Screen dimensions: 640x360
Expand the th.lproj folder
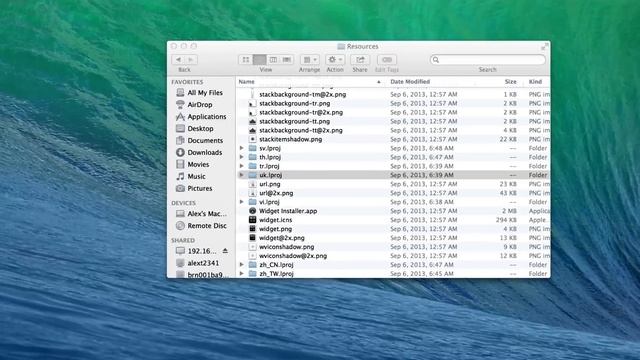click(x=241, y=157)
